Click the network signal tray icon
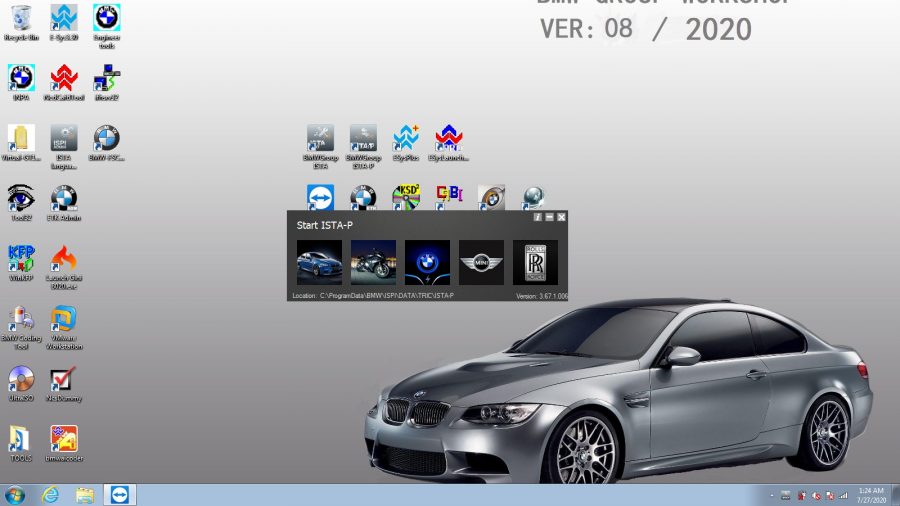Image resolution: width=900 pixels, height=506 pixels. point(843,495)
